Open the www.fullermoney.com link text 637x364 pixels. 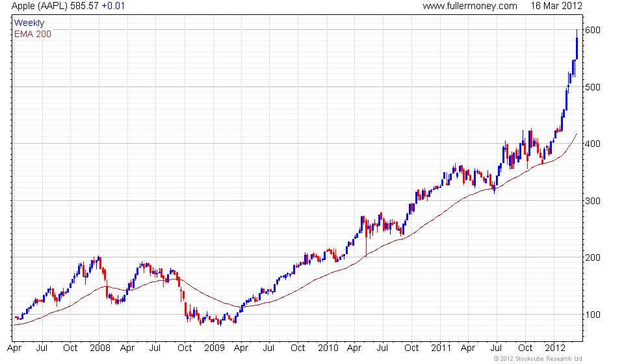(470, 6)
